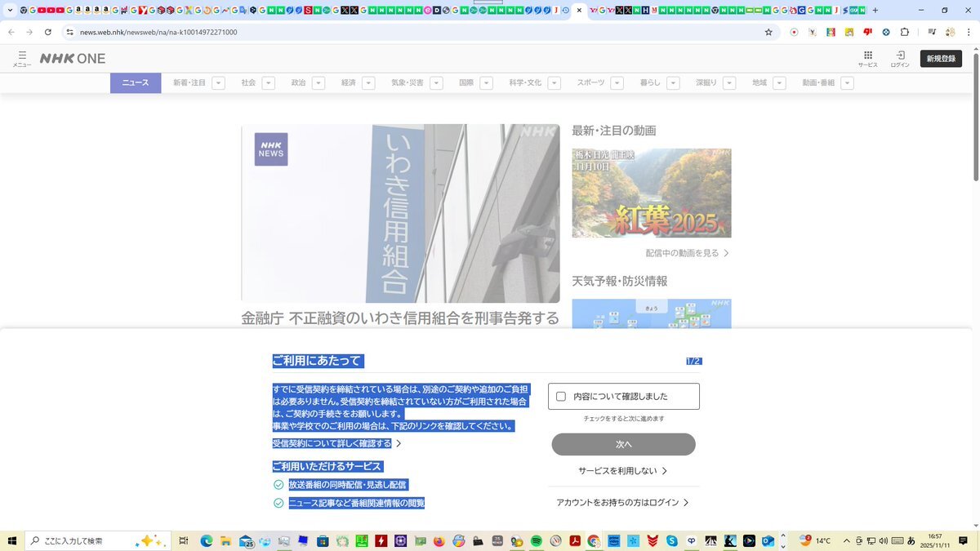The image size is (980, 551).
Task: Open Windows Start menu
Action: click(12, 540)
